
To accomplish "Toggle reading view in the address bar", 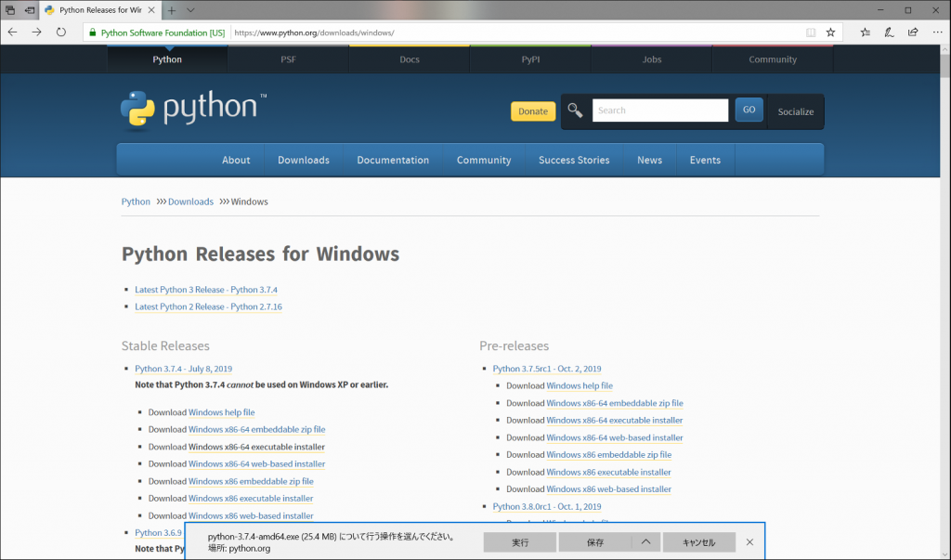I will pos(810,31).
